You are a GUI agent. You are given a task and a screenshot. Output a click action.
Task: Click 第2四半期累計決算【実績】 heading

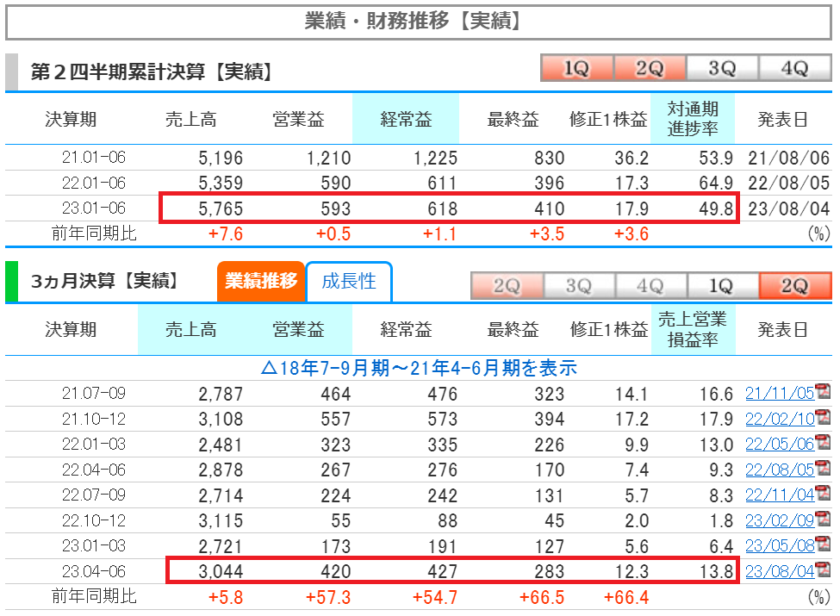152,72
